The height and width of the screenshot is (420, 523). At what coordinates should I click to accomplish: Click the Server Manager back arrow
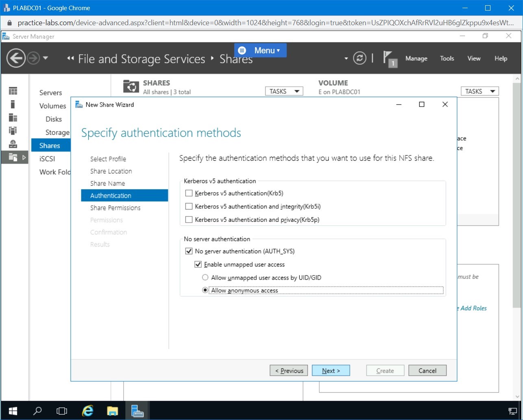click(x=16, y=59)
